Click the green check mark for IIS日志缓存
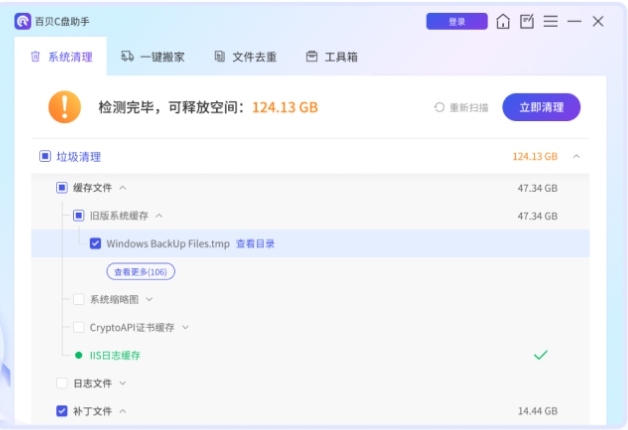Image resolution: width=628 pixels, height=430 pixels. coord(541,355)
